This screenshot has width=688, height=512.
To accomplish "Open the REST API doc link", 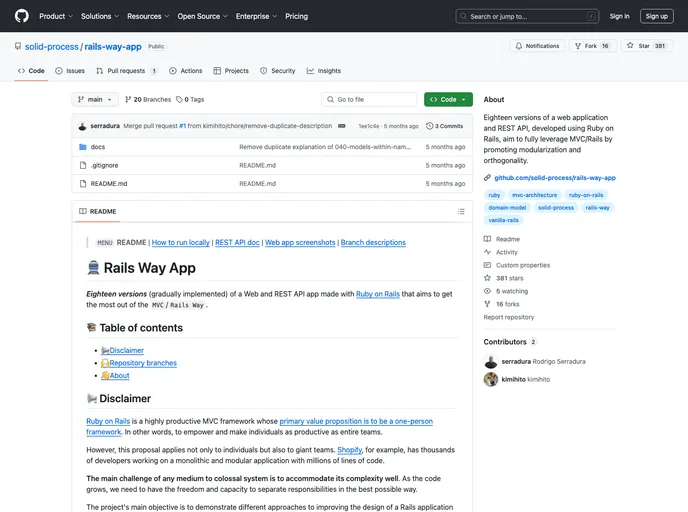I will click(x=237, y=243).
